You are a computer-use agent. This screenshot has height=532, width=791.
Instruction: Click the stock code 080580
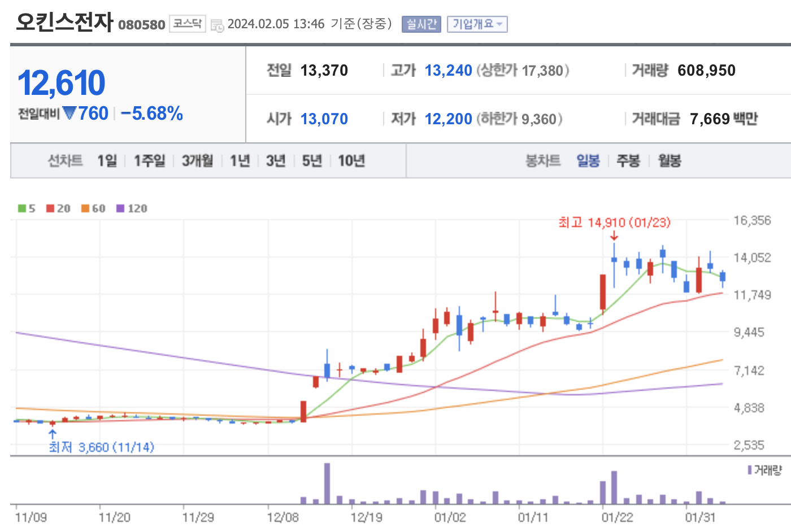click(x=142, y=25)
